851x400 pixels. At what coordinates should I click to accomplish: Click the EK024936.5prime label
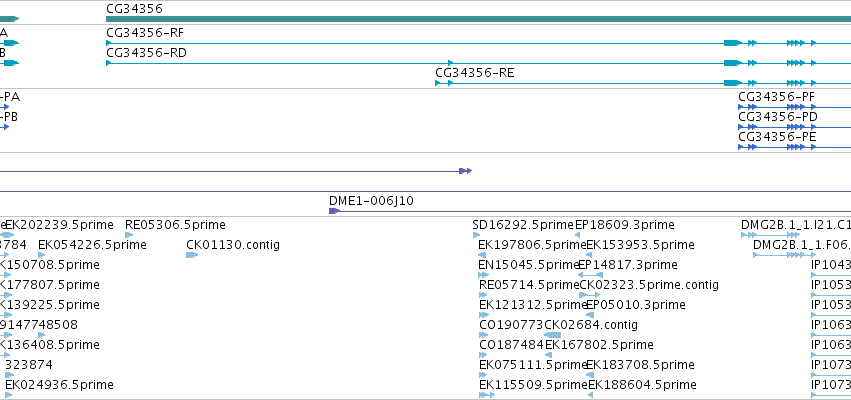(59, 386)
